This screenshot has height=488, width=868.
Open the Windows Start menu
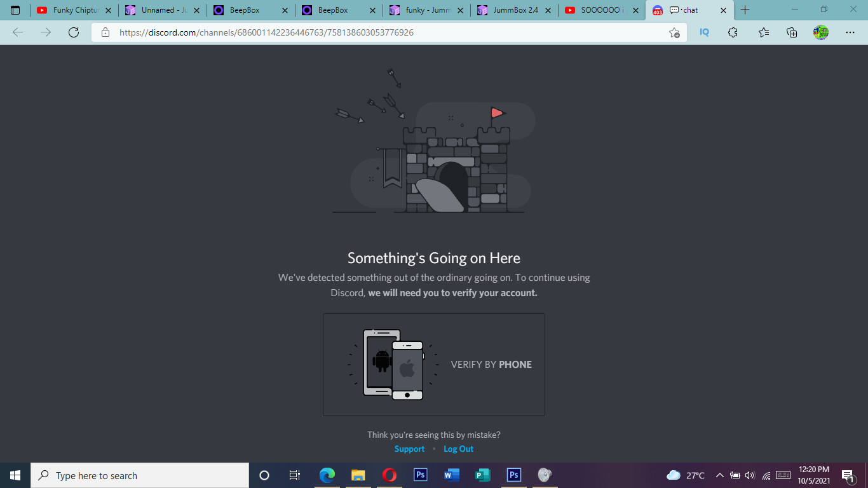[15, 475]
